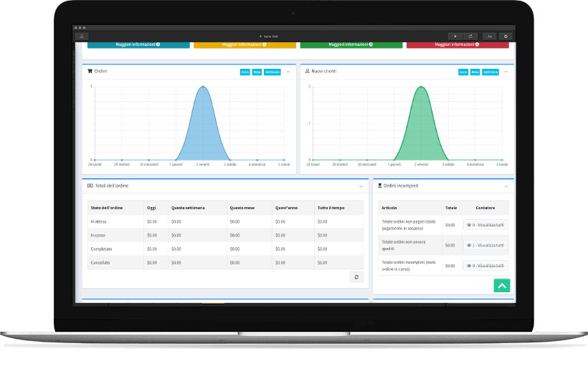Screen dimensions: 588x379
Task: Click the reload icon in top toolbar
Action: coord(471,36)
